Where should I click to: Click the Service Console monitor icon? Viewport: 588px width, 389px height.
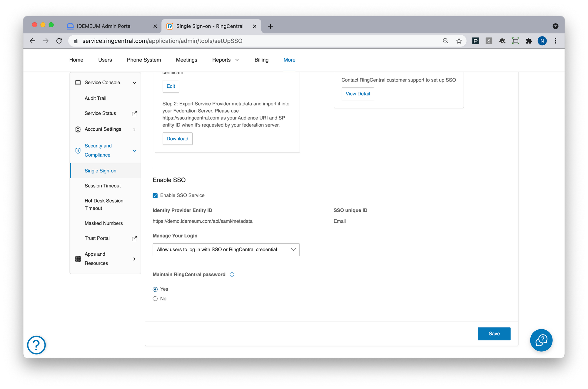(78, 83)
